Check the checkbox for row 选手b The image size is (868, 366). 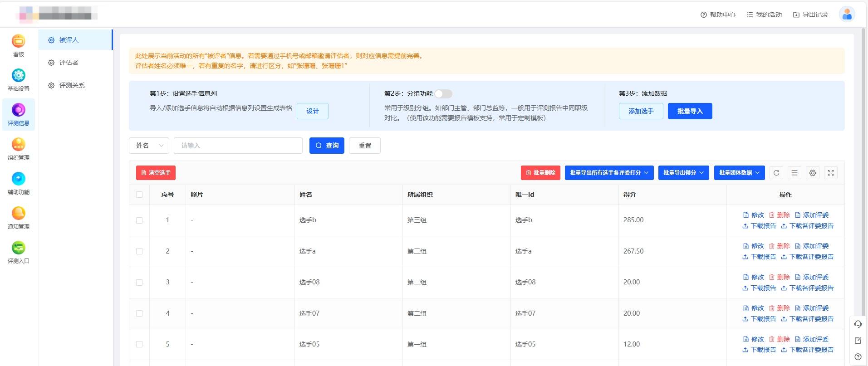click(139, 220)
